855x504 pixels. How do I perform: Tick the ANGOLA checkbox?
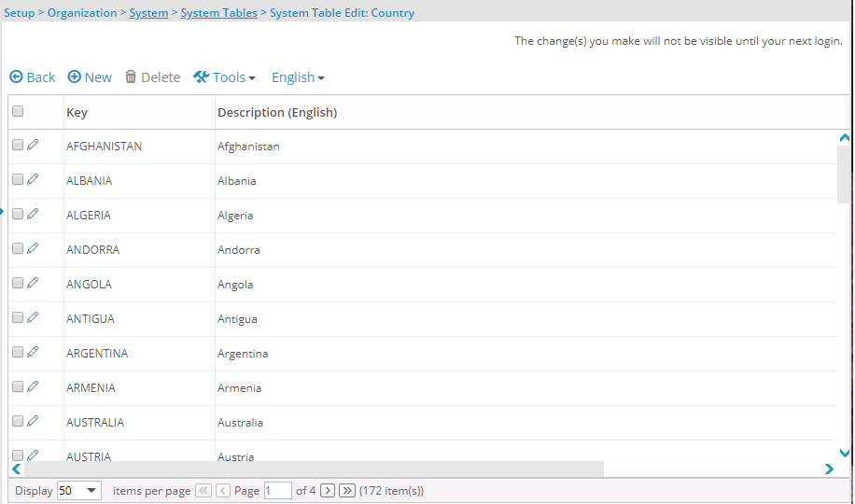point(18,283)
